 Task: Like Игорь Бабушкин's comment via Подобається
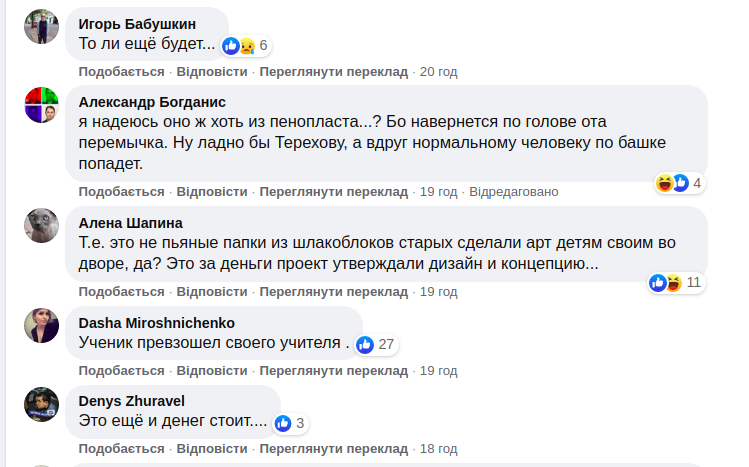(x=121, y=72)
